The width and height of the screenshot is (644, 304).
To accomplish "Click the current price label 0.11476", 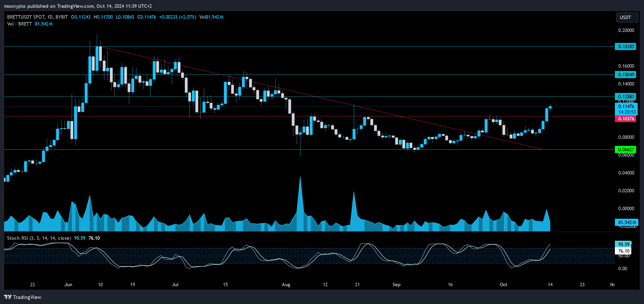I will click(x=626, y=106).
